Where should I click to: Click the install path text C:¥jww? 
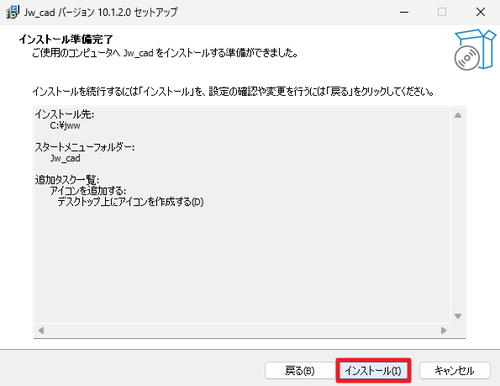65,126
